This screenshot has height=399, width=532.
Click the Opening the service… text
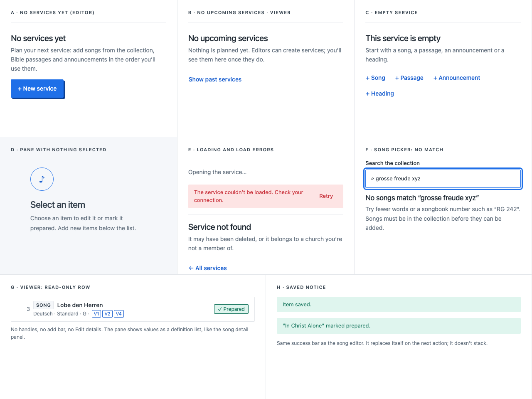coord(217,172)
